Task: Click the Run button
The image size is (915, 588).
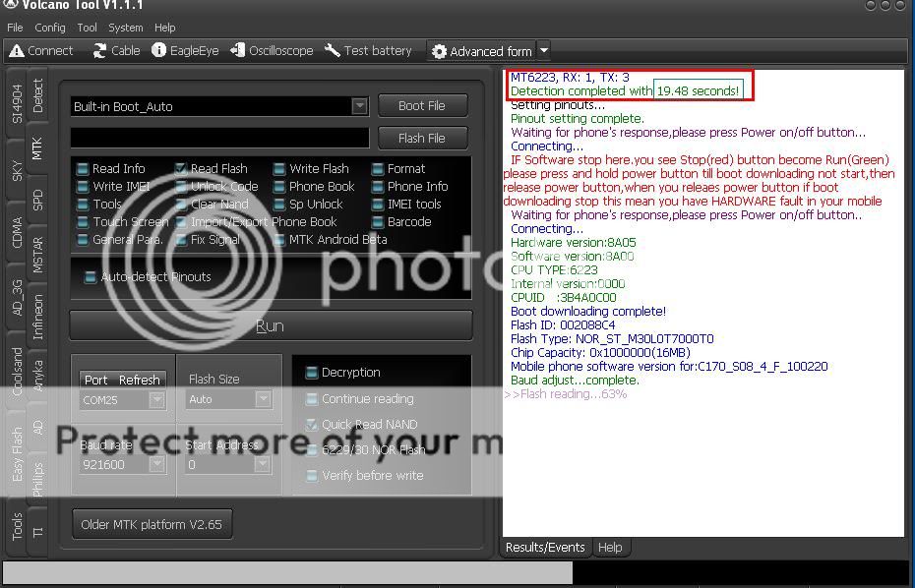Action: click(271, 325)
